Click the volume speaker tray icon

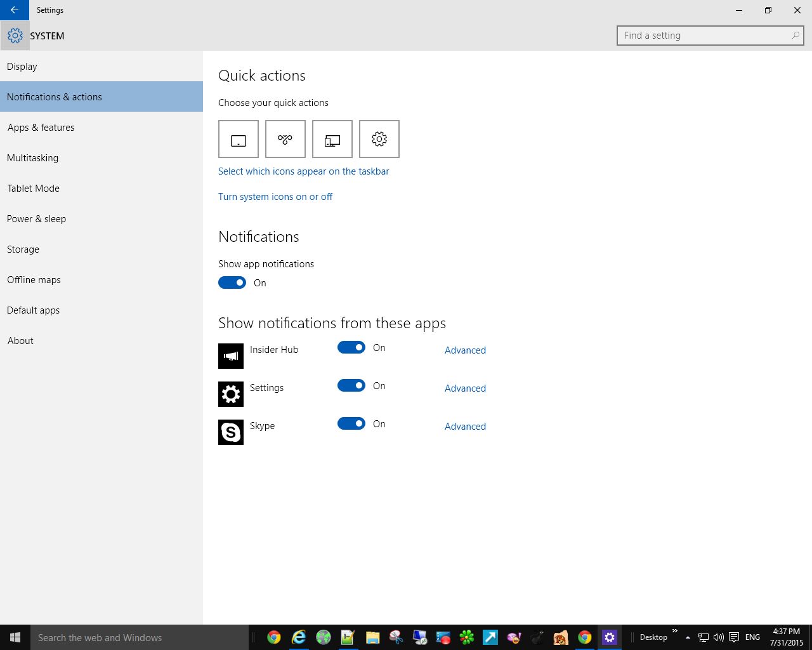[x=718, y=637]
